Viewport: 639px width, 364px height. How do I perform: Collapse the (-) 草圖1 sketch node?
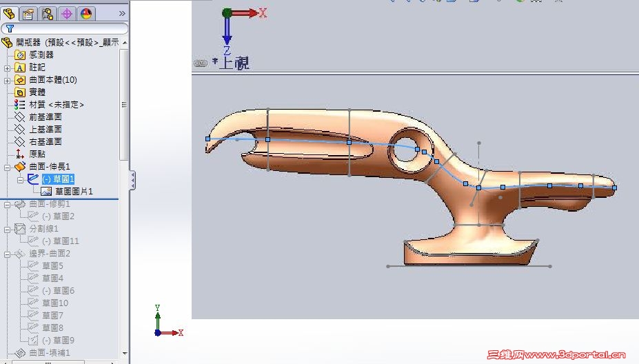click(20, 180)
